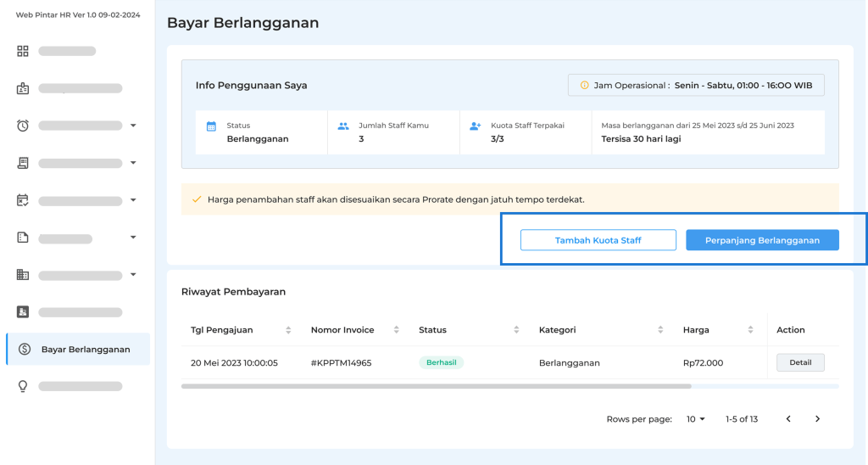Click the receipt icon in sidebar
The image size is (868, 465).
click(x=23, y=163)
